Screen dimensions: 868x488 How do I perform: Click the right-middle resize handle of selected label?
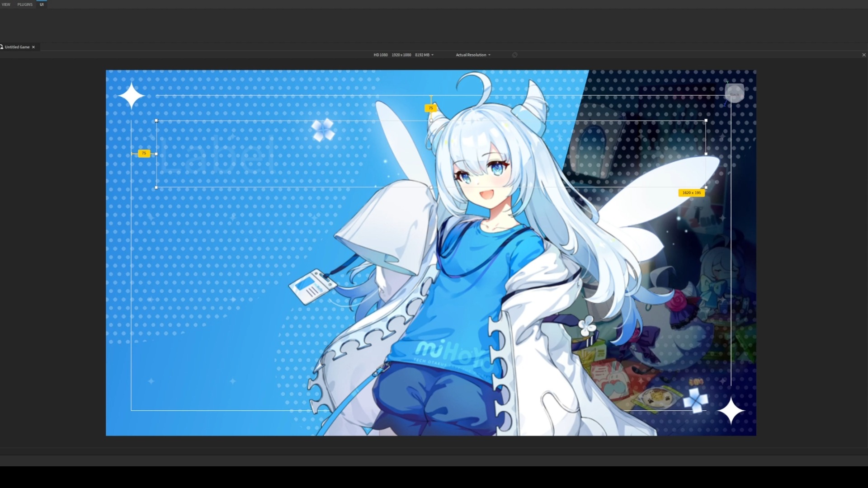tap(706, 154)
